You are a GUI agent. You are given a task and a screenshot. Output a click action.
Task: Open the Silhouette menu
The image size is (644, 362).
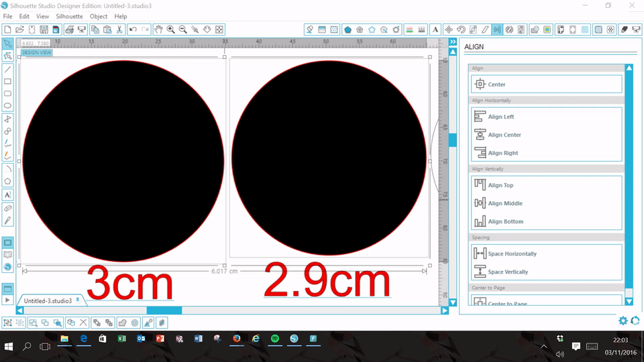tap(69, 16)
